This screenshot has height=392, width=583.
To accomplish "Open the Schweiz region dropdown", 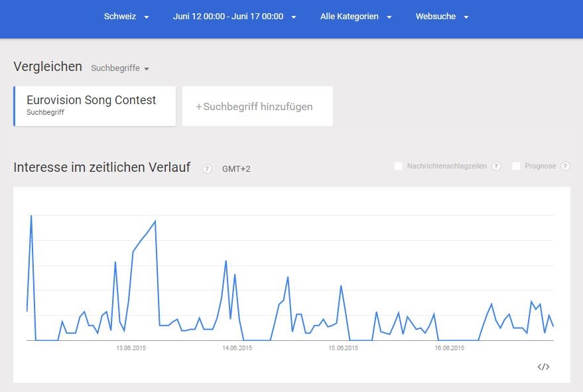I will click(126, 17).
